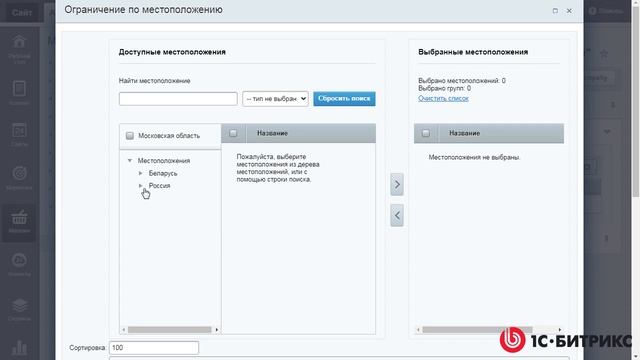The width and height of the screenshot is (640, 360).
Task: Select Россия in the locations tree
Action: pos(160,186)
